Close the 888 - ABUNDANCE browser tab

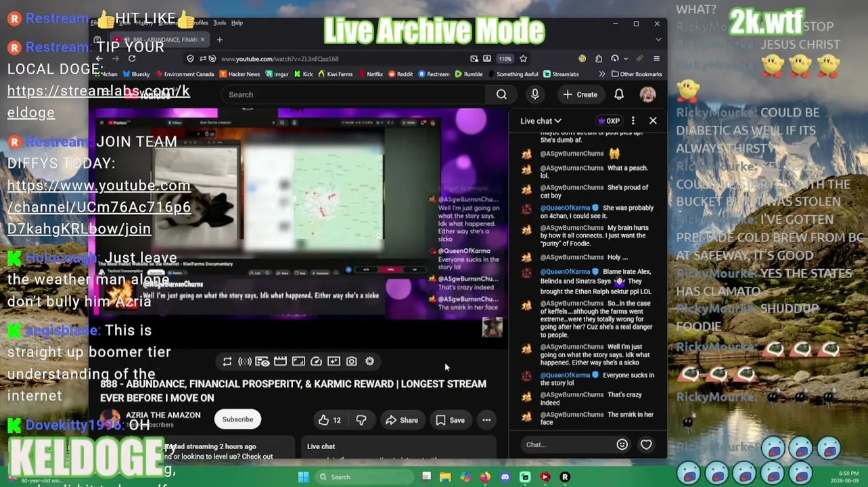[202, 40]
